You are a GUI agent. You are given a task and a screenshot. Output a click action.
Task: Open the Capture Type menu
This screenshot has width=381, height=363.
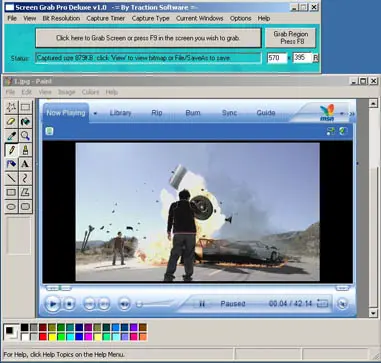[151, 18]
